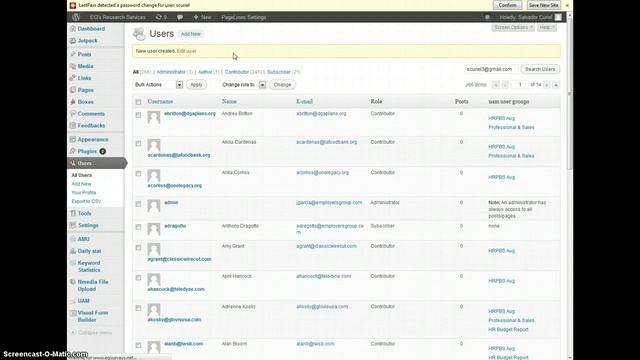Expand the Help panel

pos(547,27)
